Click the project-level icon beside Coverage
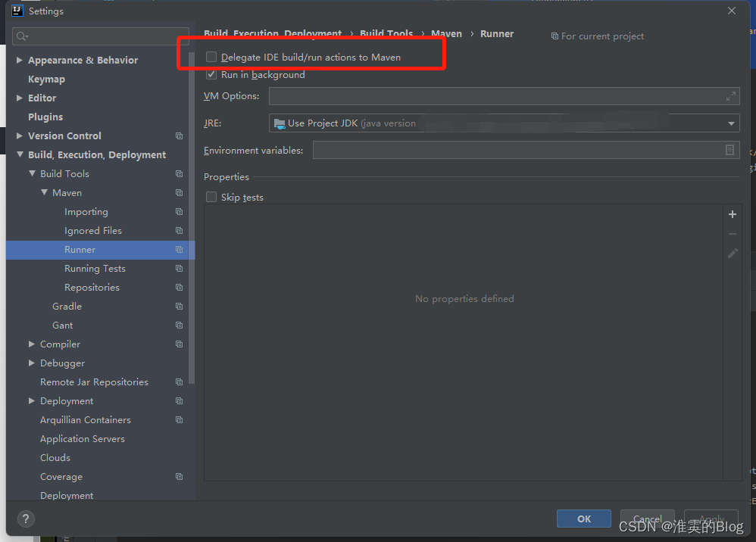The height and width of the screenshot is (542, 756). (179, 476)
